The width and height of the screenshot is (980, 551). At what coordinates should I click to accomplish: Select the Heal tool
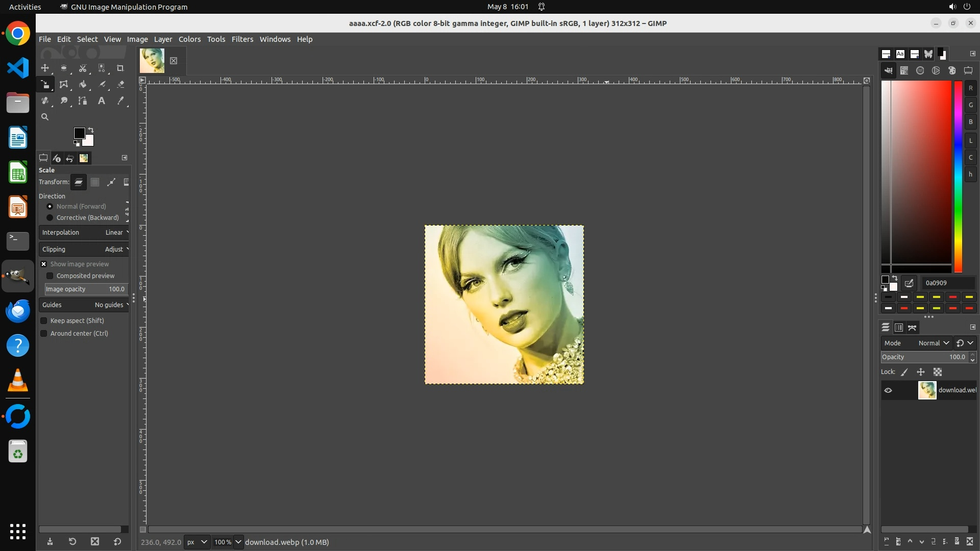pos(45,101)
